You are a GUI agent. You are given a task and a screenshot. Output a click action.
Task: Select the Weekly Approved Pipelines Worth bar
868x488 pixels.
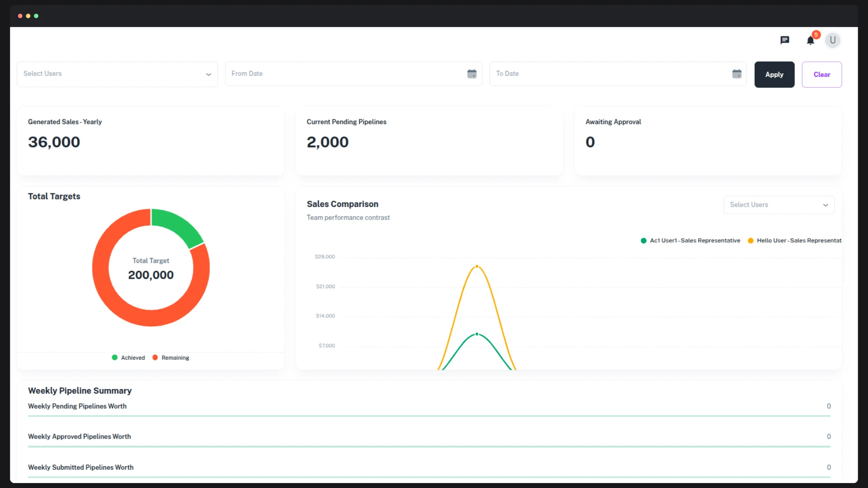pyautogui.click(x=429, y=446)
